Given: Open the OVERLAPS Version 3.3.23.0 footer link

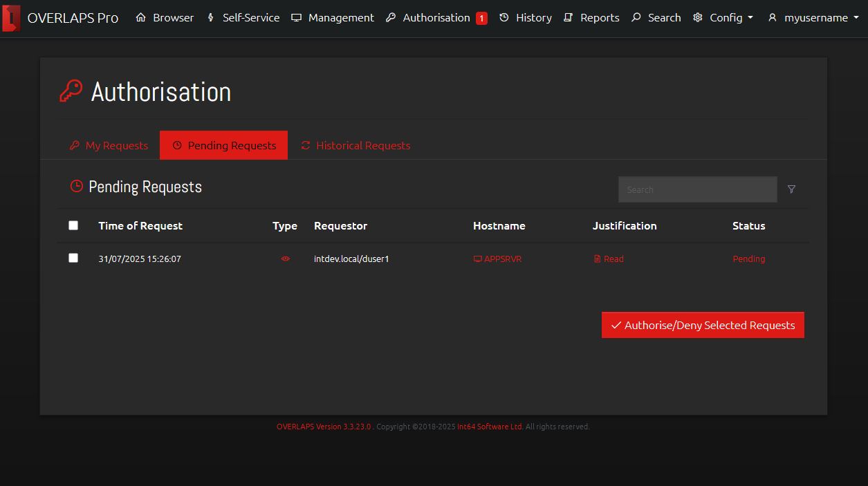Looking at the screenshot, I should tap(324, 427).
